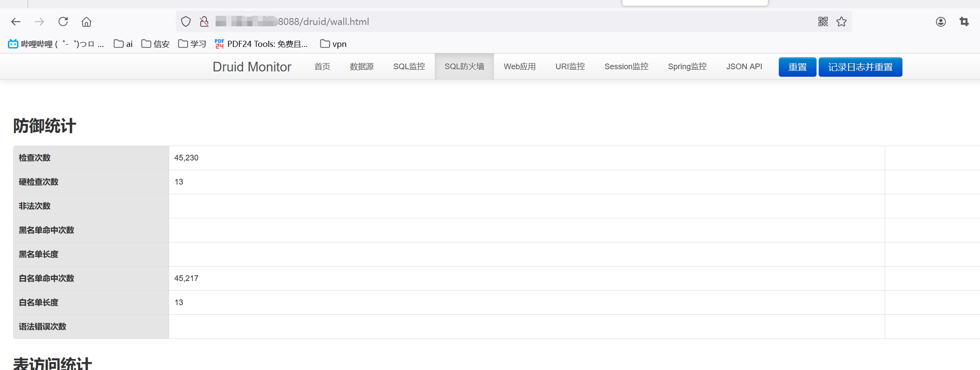
Task: Switch to the URI监控 tab
Action: pyautogui.click(x=570, y=67)
